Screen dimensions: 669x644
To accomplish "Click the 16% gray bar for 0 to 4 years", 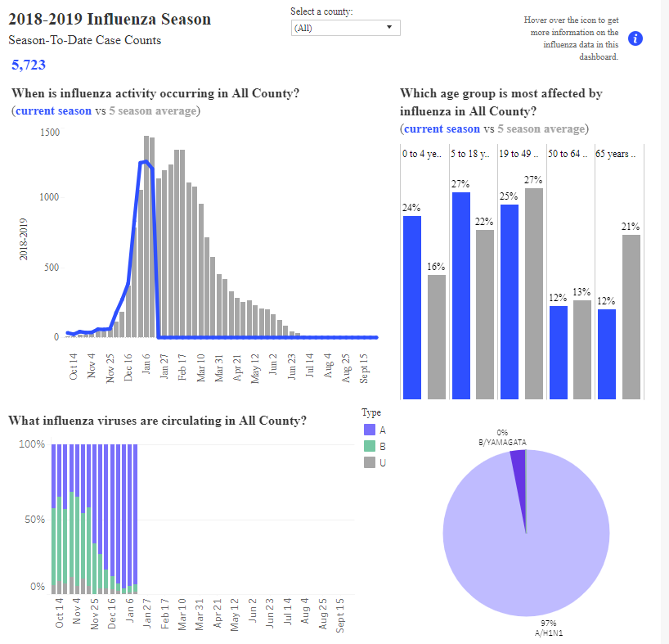I will [437, 336].
